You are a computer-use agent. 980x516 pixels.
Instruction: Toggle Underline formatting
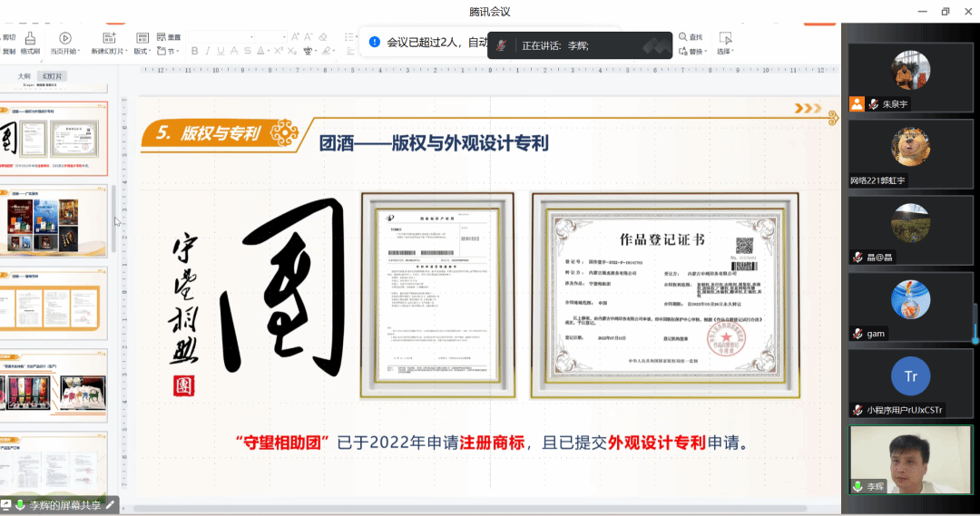(x=220, y=51)
